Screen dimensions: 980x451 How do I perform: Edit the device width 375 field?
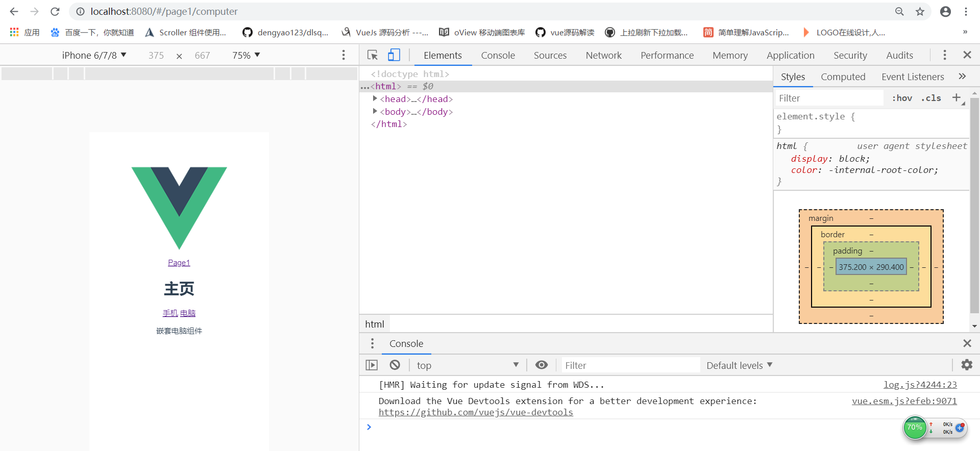(156, 55)
